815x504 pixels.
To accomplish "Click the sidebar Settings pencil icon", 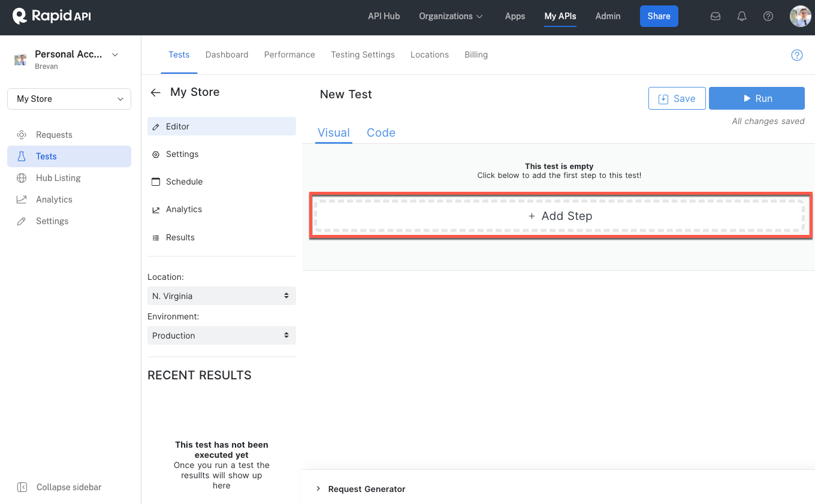I will 22,221.
